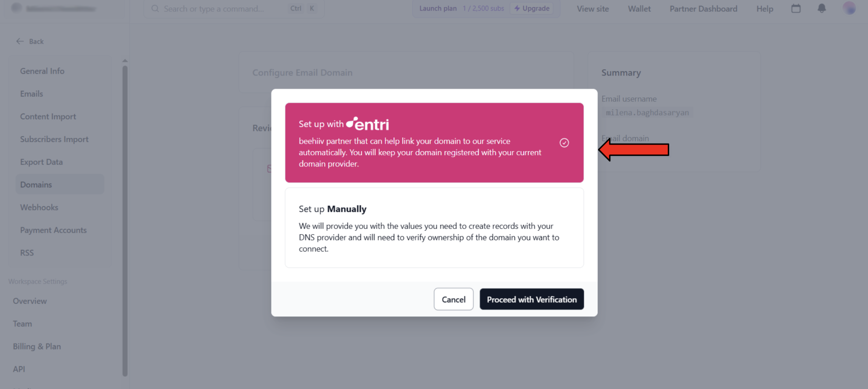Focus the search or command input field

[234, 8]
